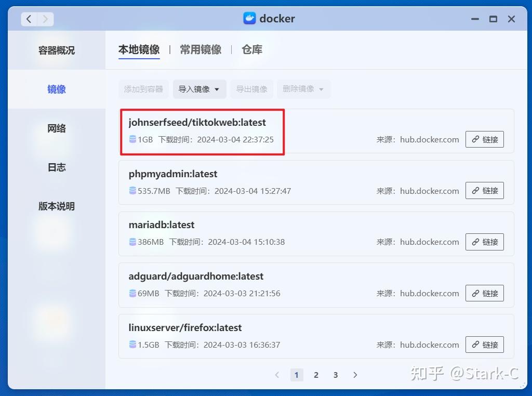Open 链接 for phpmyadmin image

pyautogui.click(x=485, y=191)
